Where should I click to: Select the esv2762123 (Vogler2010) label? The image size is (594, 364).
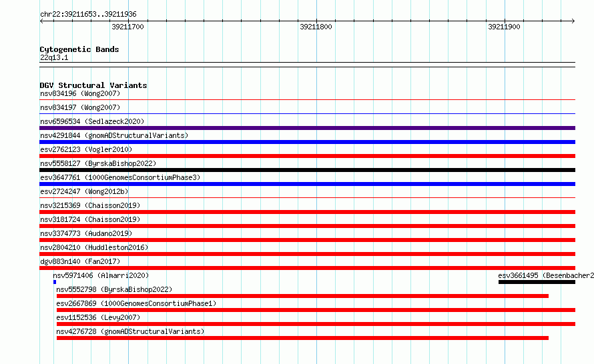pyautogui.click(x=86, y=149)
